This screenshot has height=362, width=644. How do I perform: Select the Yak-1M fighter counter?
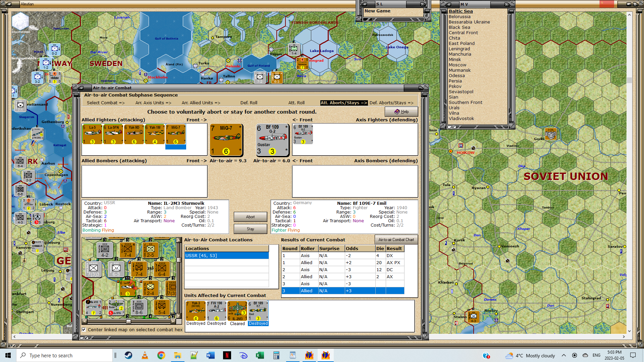point(155,134)
